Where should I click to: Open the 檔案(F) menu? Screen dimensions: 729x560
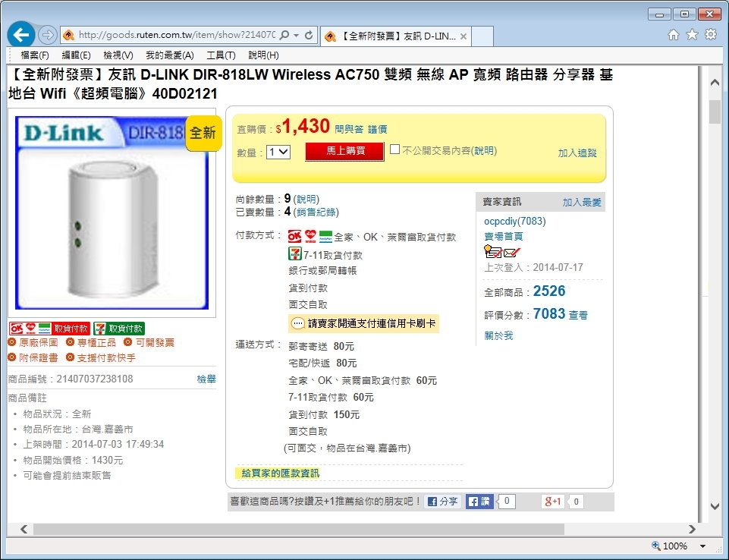tap(35, 55)
